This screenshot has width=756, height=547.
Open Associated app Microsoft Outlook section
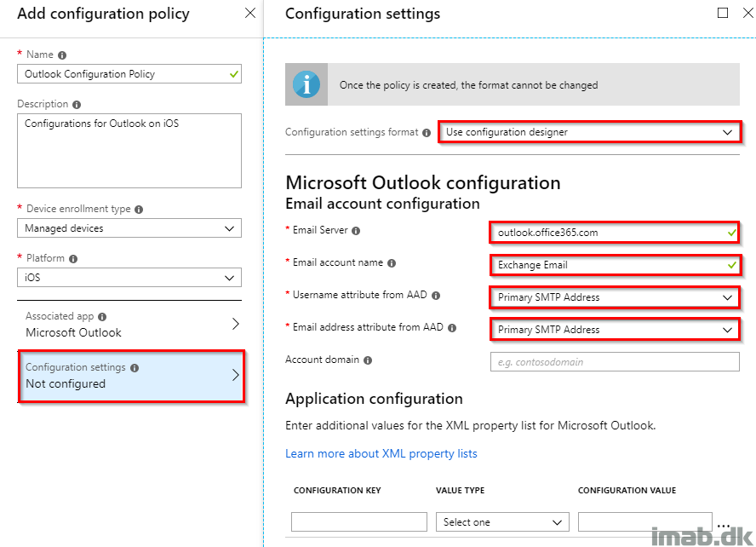[129, 324]
